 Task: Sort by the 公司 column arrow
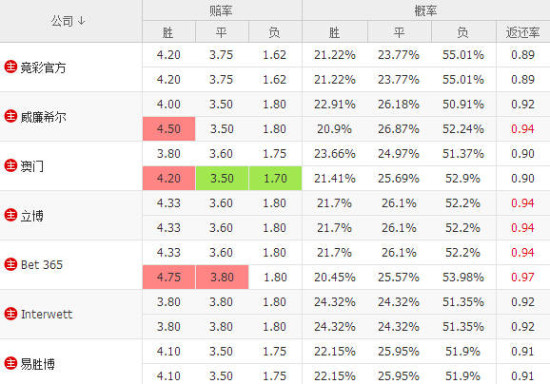[81, 21]
